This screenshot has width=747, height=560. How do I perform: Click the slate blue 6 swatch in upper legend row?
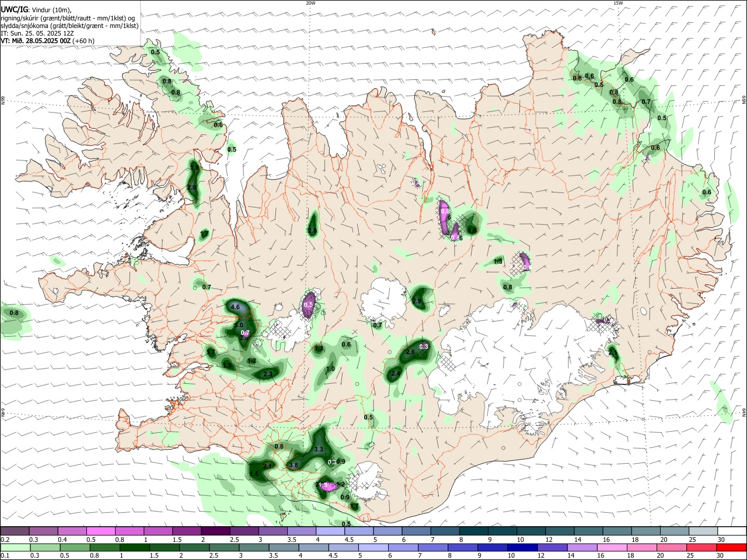(416, 531)
